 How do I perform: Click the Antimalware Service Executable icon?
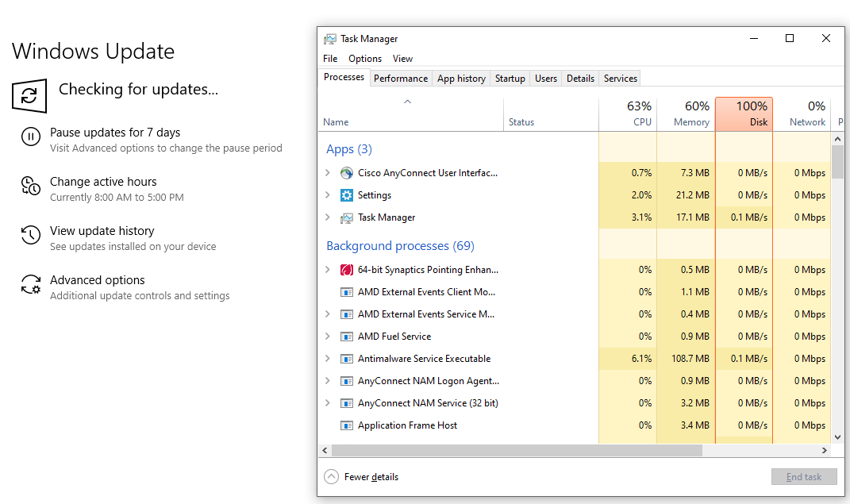[346, 359]
